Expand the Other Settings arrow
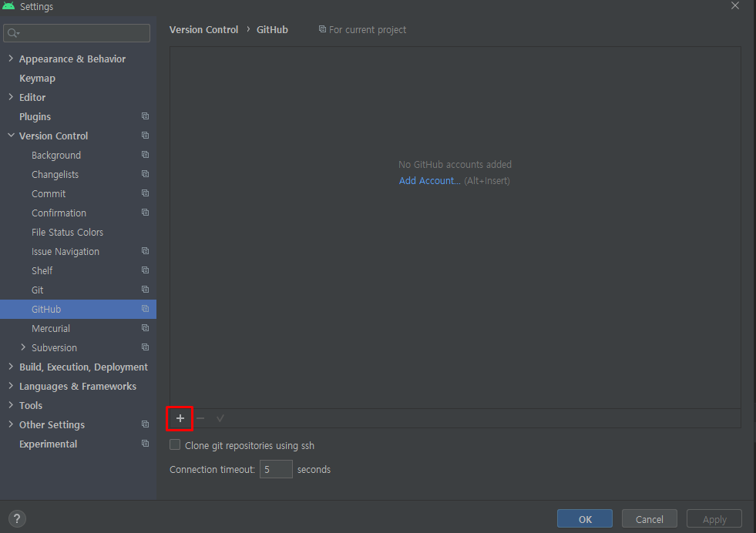Image resolution: width=756 pixels, height=533 pixels. pyautogui.click(x=11, y=424)
